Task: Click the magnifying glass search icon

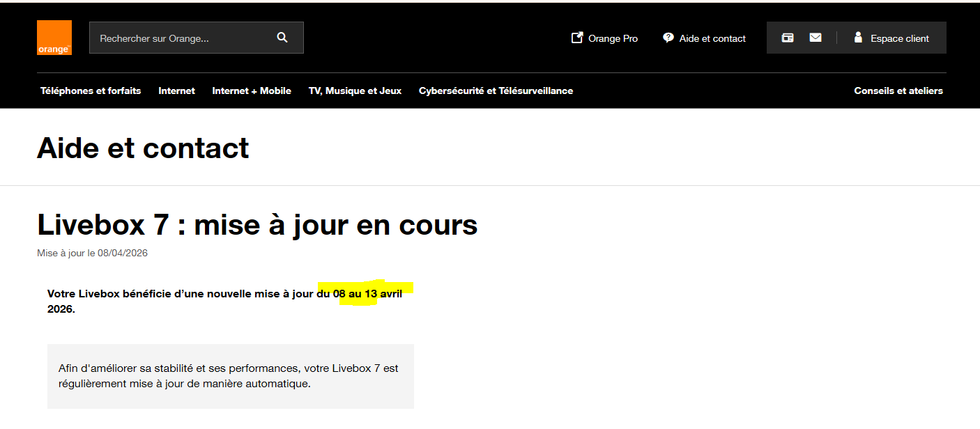Action: point(282,38)
